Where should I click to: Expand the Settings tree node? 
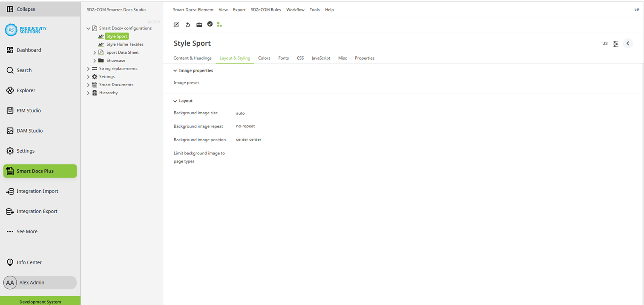[89, 77]
